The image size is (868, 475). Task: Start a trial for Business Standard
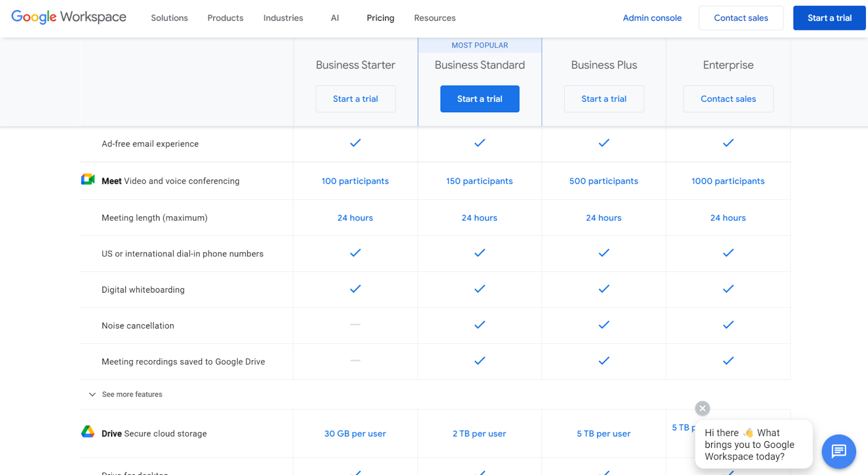pyautogui.click(x=480, y=99)
